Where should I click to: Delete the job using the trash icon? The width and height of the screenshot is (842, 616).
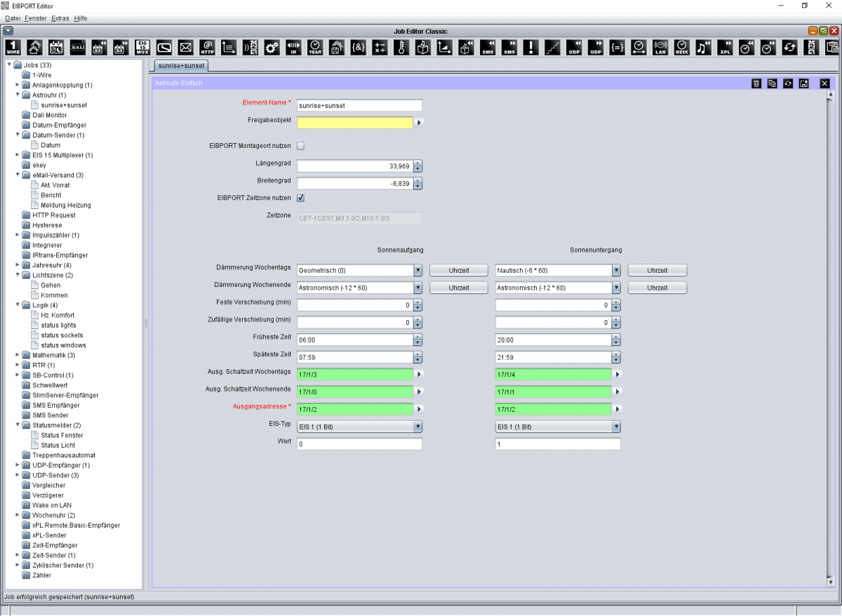pos(756,83)
